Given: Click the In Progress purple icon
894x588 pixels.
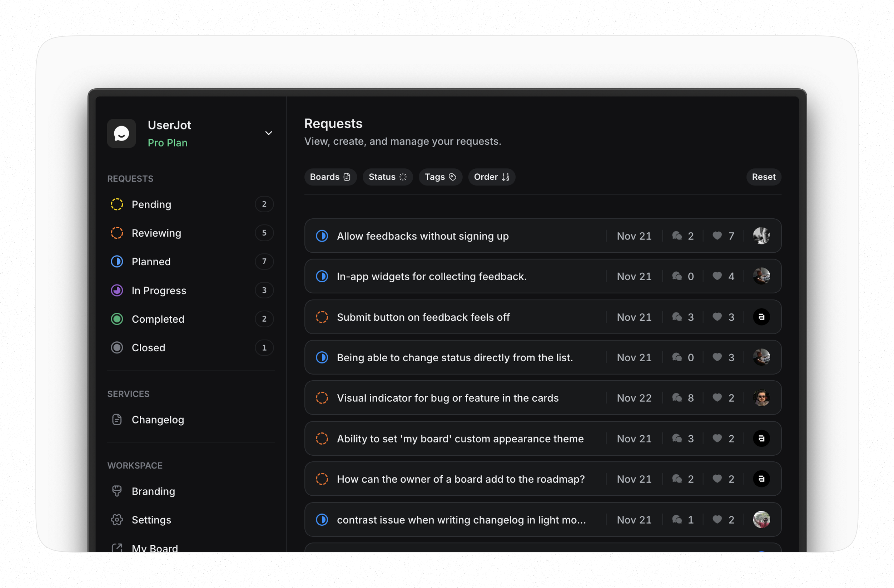Looking at the screenshot, I should point(117,290).
